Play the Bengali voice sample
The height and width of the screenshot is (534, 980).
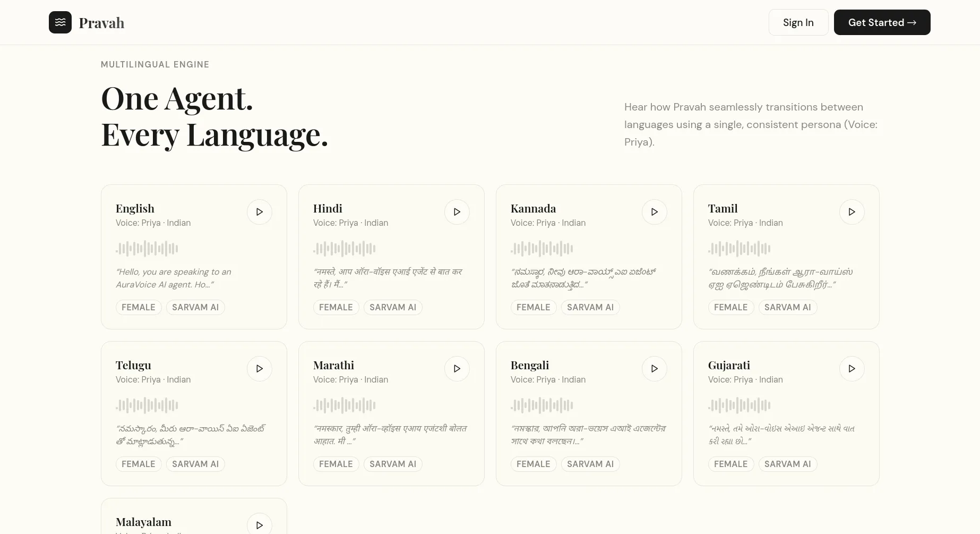coord(654,369)
